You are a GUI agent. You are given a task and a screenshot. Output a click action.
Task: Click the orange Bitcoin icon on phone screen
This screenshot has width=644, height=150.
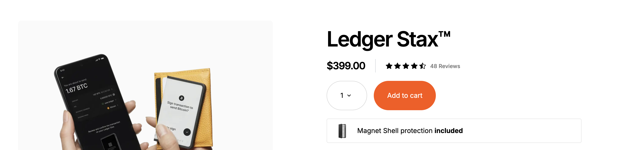pyautogui.click(x=108, y=108)
